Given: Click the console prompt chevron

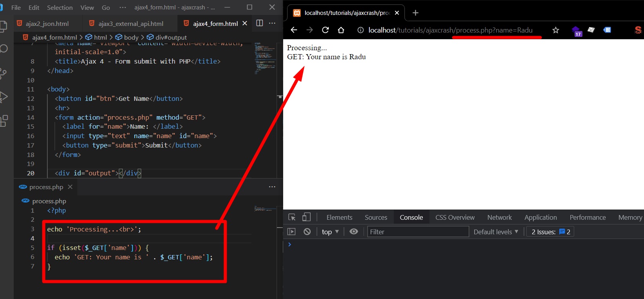Looking at the screenshot, I should (289, 244).
